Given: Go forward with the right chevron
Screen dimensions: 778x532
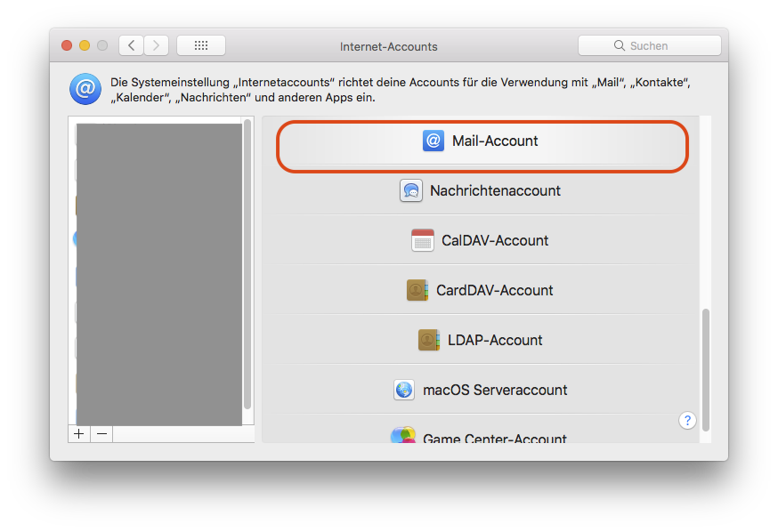Looking at the screenshot, I should point(157,45).
